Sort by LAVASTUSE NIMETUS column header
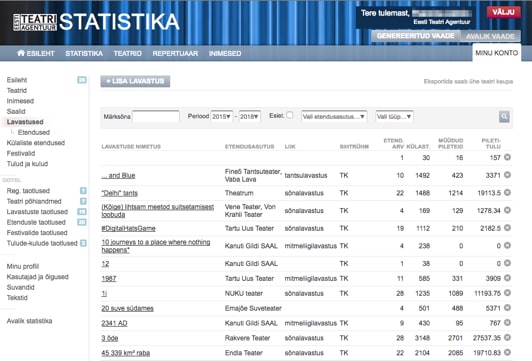 point(131,147)
